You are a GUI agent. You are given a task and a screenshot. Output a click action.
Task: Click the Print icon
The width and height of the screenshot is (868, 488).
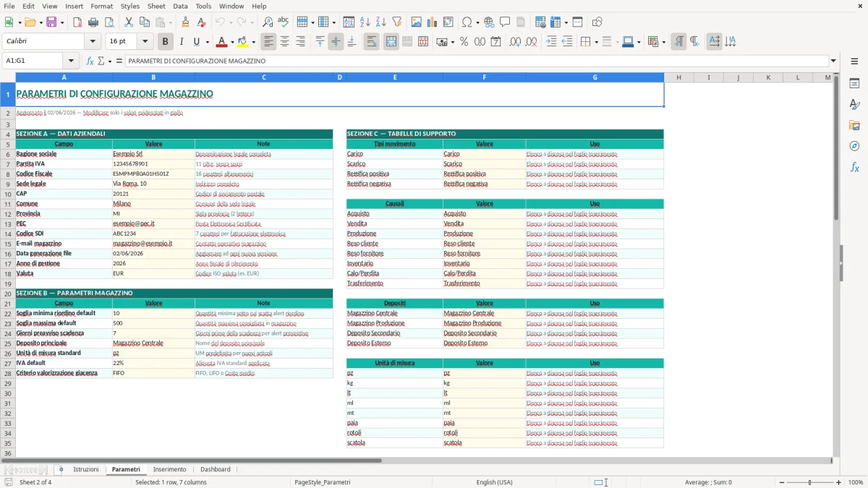(93, 22)
